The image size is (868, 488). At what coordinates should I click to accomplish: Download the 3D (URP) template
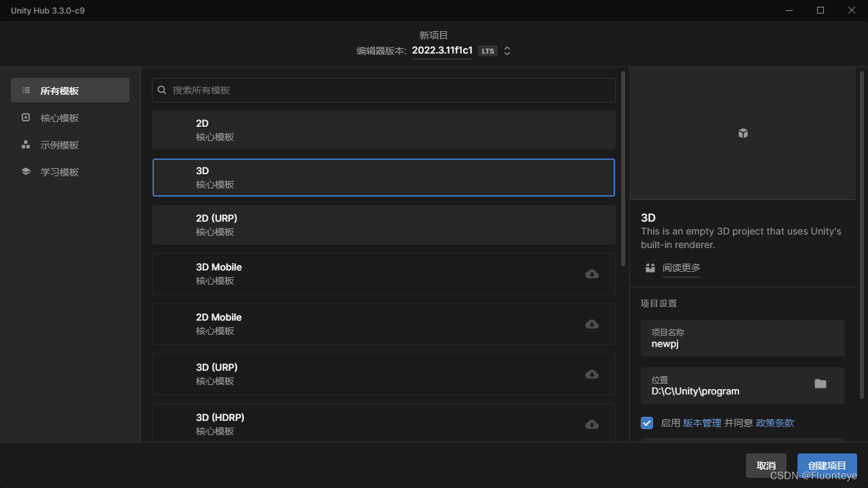pos(592,374)
